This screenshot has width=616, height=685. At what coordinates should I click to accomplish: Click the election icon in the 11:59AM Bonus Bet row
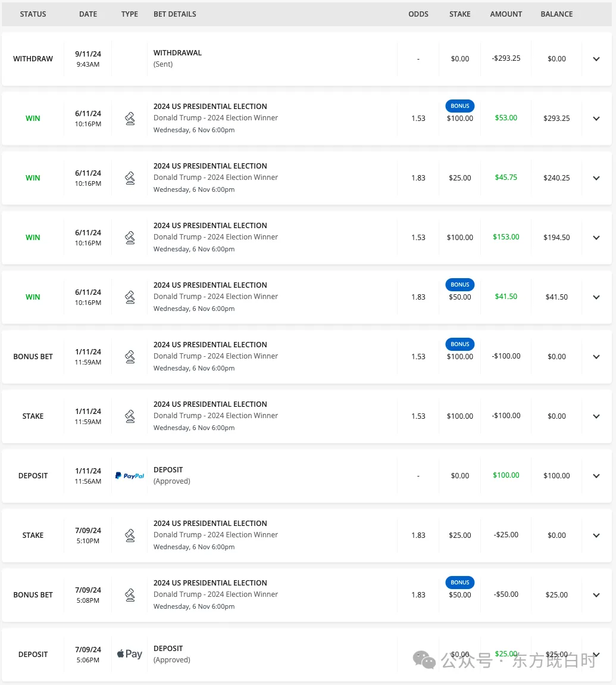[130, 357]
